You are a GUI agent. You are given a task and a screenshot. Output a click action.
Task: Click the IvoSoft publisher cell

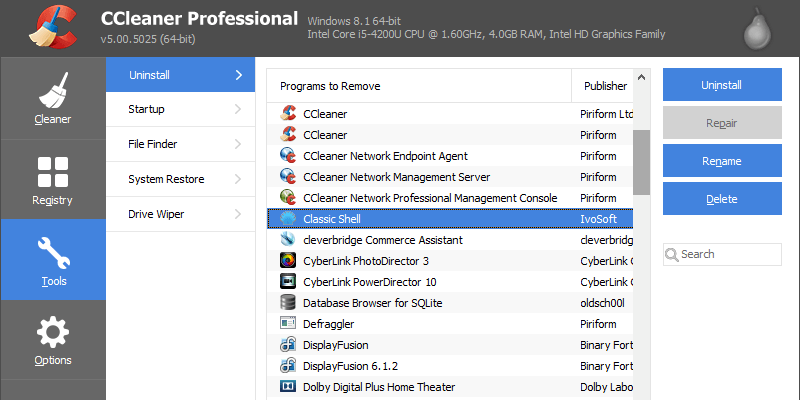(x=598, y=219)
